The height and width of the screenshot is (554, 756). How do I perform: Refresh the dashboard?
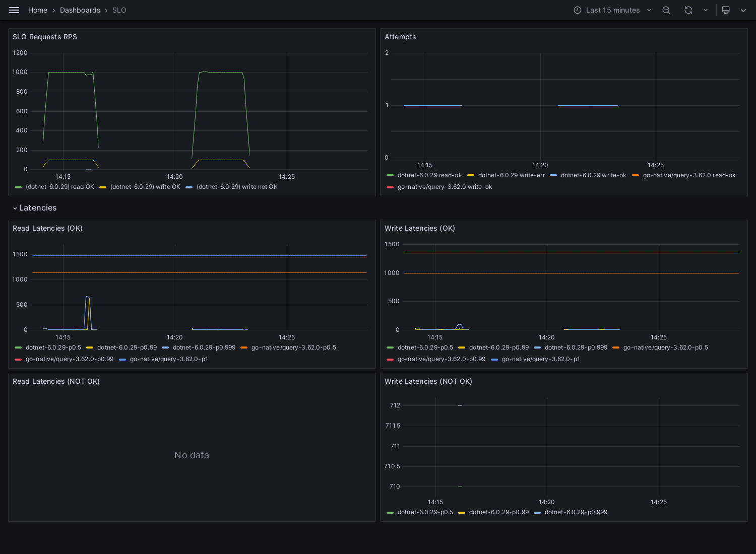688,10
